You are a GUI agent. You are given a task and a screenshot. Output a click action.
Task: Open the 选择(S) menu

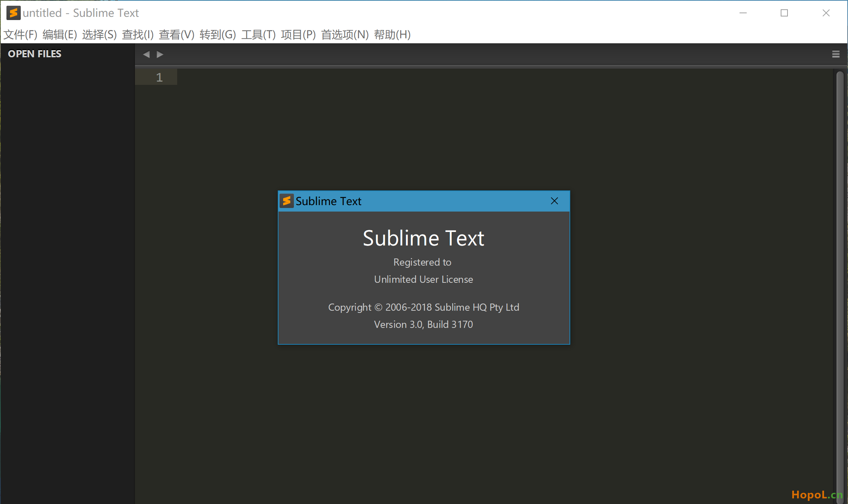click(100, 35)
